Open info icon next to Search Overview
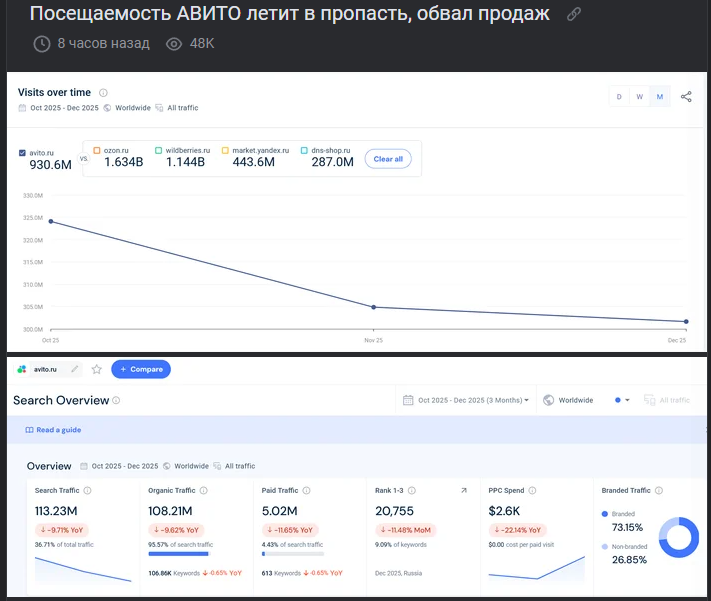The height and width of the screenshot is (601, 711). [116, 401]
